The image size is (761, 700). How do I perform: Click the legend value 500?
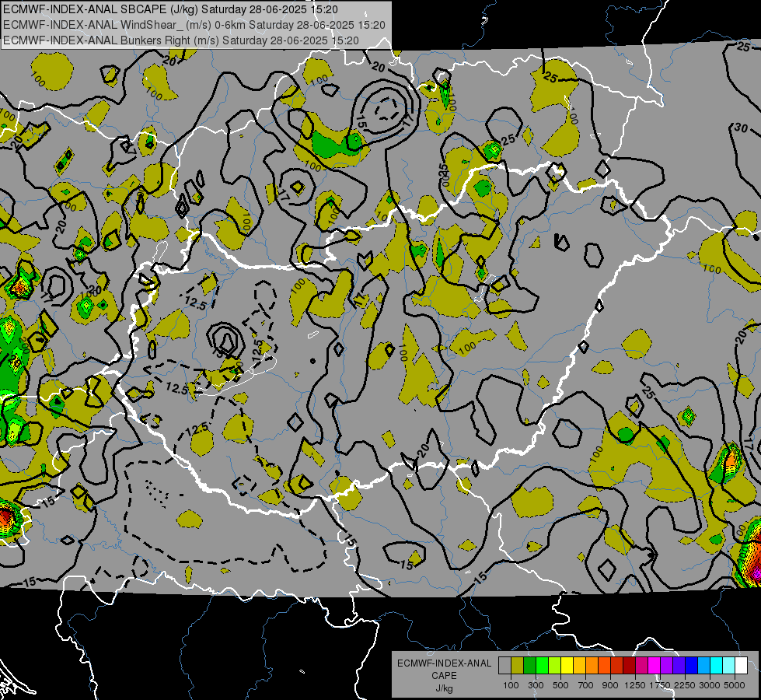point(560,685)
